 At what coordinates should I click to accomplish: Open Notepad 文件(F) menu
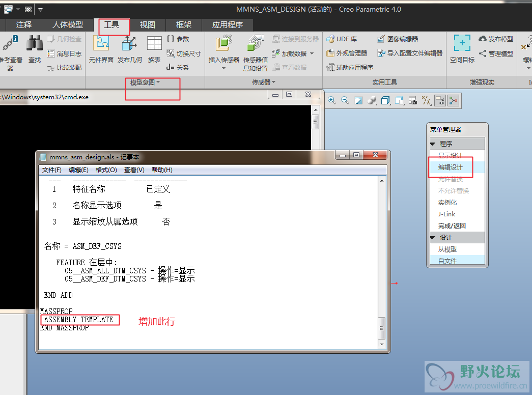click(51, 170)
